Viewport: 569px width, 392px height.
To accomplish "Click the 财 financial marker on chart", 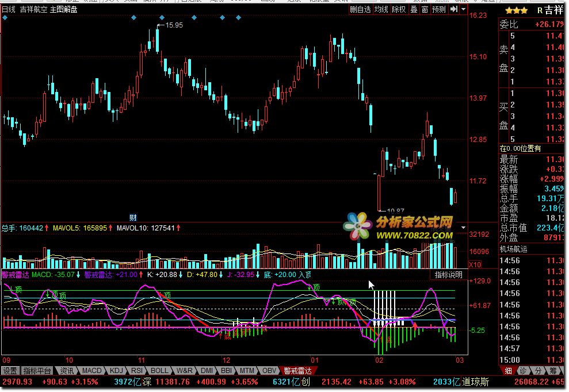I will click(133, 218).
